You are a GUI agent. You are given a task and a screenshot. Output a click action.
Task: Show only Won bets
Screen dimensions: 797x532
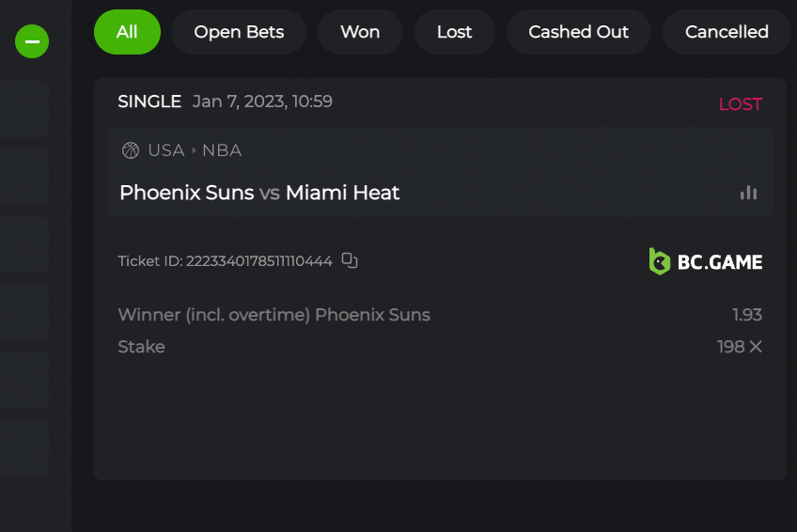(360, 32)
